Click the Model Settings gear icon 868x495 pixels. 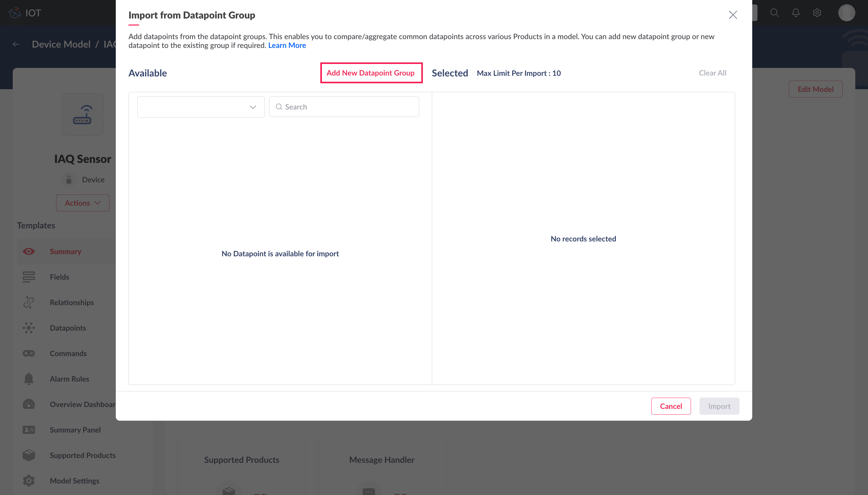[29, 481]
